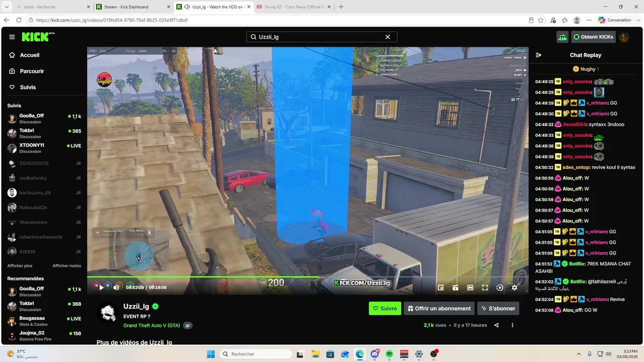Switch to Young RZ - Tutto Passa tab

pos(293,7)
